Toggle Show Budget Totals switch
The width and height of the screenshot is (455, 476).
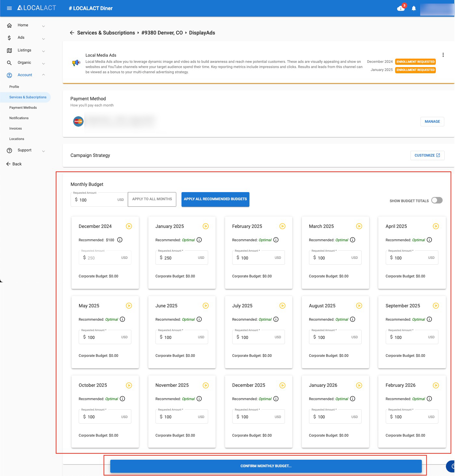tap(437, 200)
